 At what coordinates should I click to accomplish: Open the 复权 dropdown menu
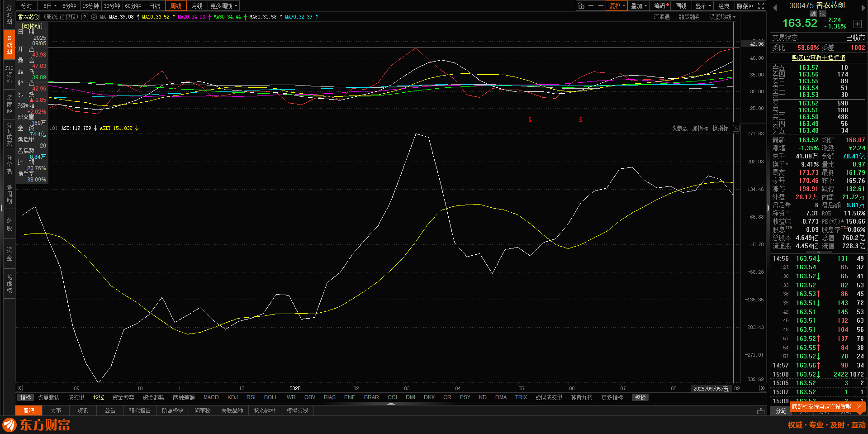tap(617, 6)
